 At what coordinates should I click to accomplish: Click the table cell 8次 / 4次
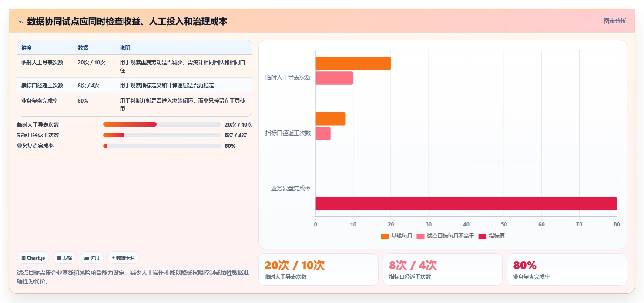click(88, 86)
